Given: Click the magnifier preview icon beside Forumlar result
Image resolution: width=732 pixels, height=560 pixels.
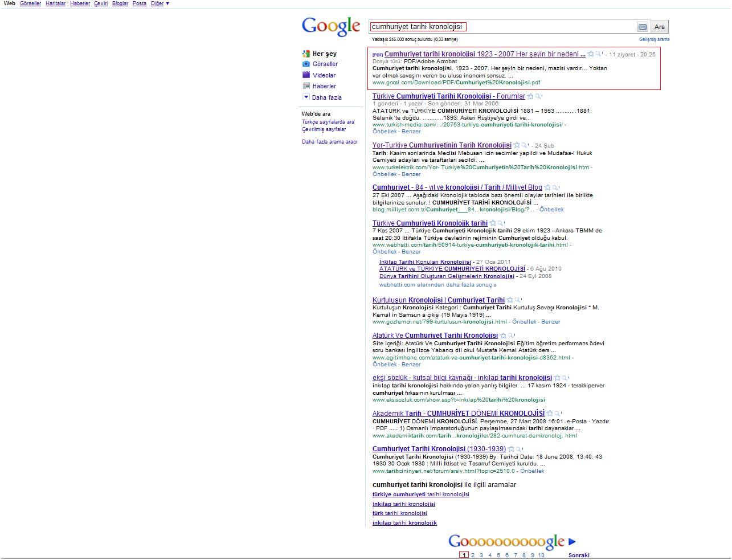Looking at the screenshot, I should 538,96.
